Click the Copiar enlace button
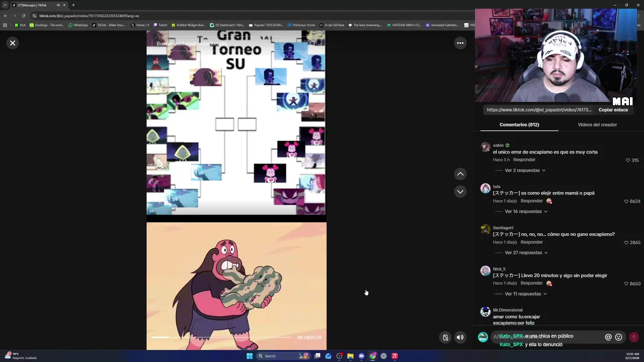The image size is (644, 362). click(613, 110)
